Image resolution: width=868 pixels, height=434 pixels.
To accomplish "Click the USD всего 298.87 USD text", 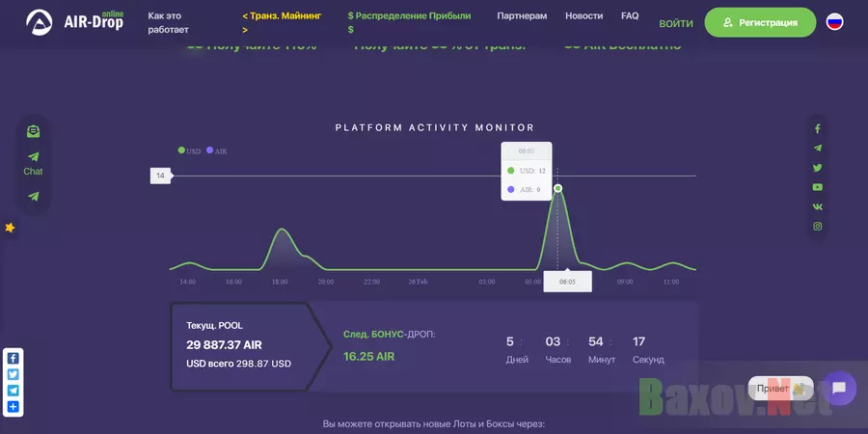I will (238, 364).
